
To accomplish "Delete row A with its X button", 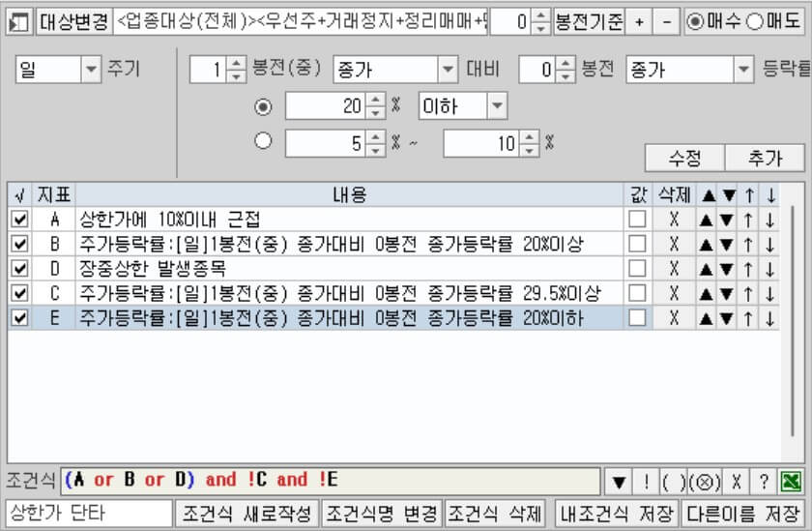I will (674, 220).
